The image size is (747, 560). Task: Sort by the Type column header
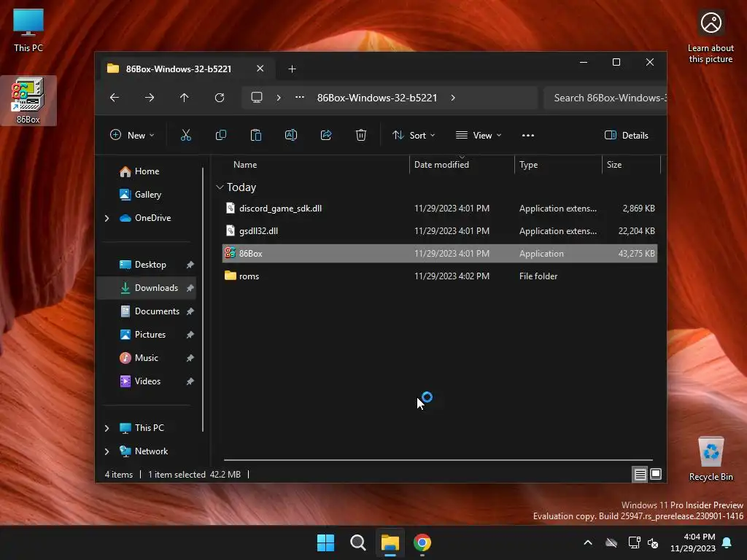click(558, 165)
